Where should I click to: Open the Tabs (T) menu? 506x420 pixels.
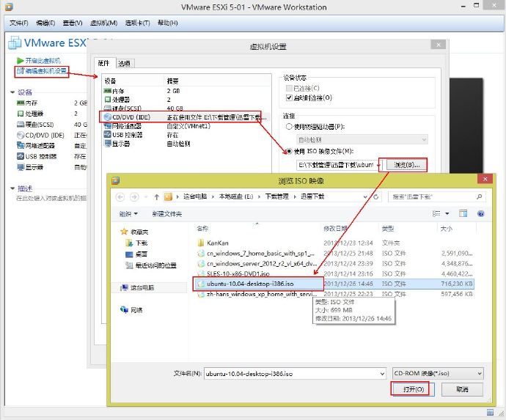[x=137, y=23]
